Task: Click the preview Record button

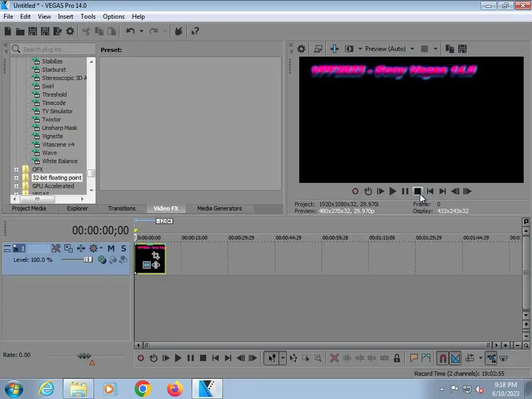Action: [x=355, y=191]
